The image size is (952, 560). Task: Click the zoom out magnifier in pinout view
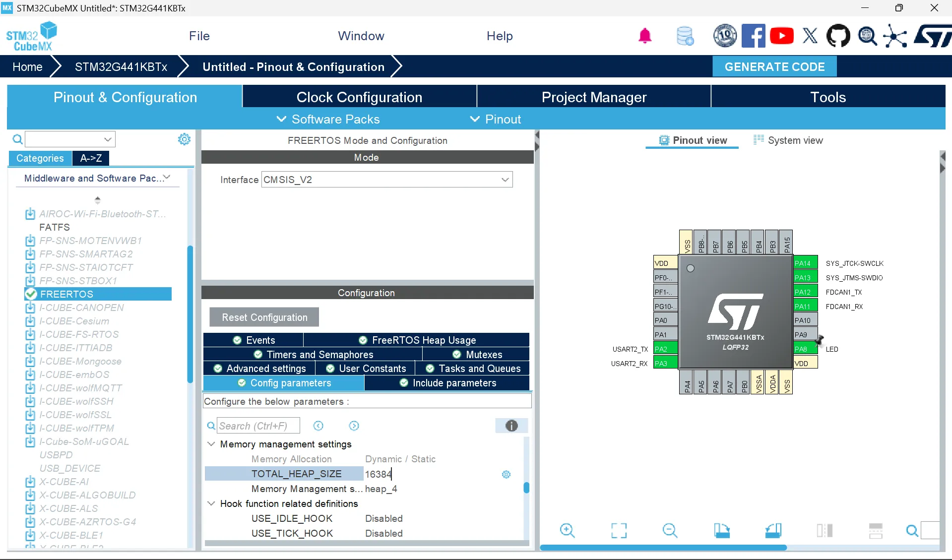[x=670, y=530]
